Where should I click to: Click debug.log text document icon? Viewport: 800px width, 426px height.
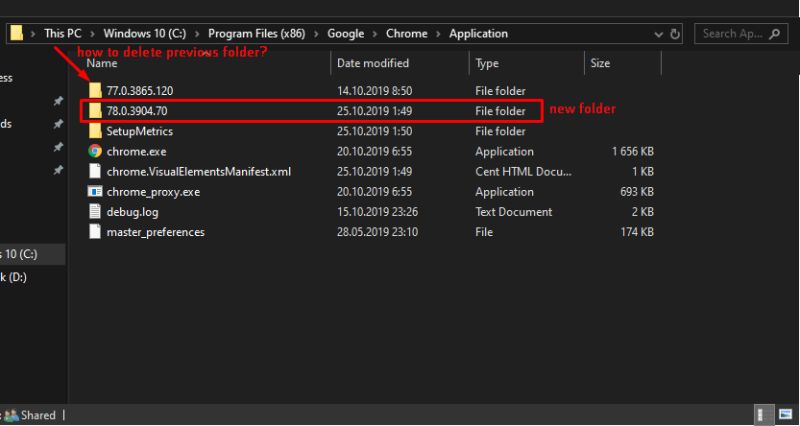(95, 211)
